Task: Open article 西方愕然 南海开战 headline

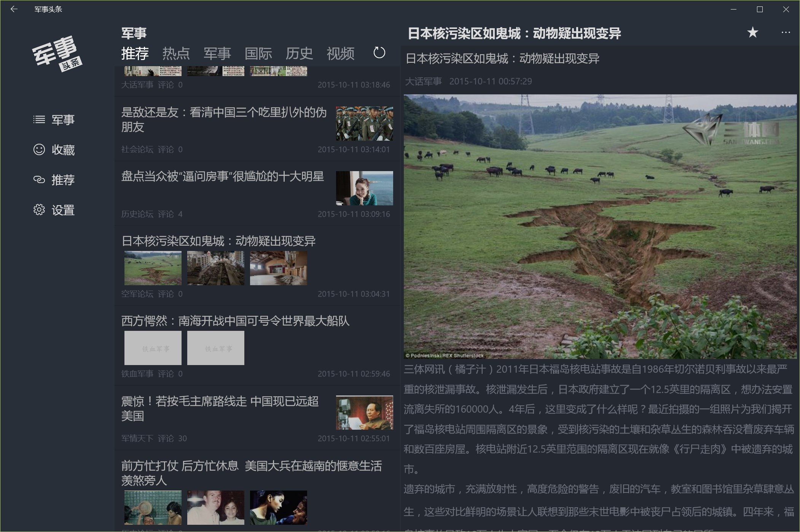Action: pyautogui.click(x=235, y=321)
